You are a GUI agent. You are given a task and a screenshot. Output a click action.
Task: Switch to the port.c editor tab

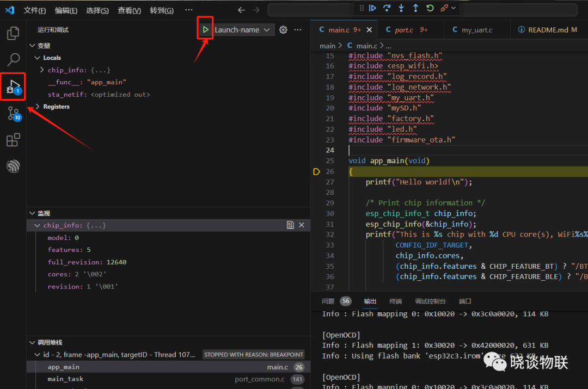coord(403,30)
